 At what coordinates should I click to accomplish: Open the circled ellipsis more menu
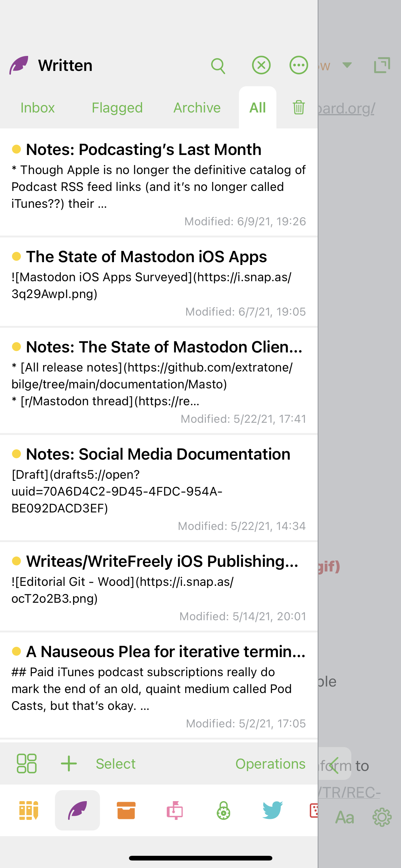click(x=299, y=65)
